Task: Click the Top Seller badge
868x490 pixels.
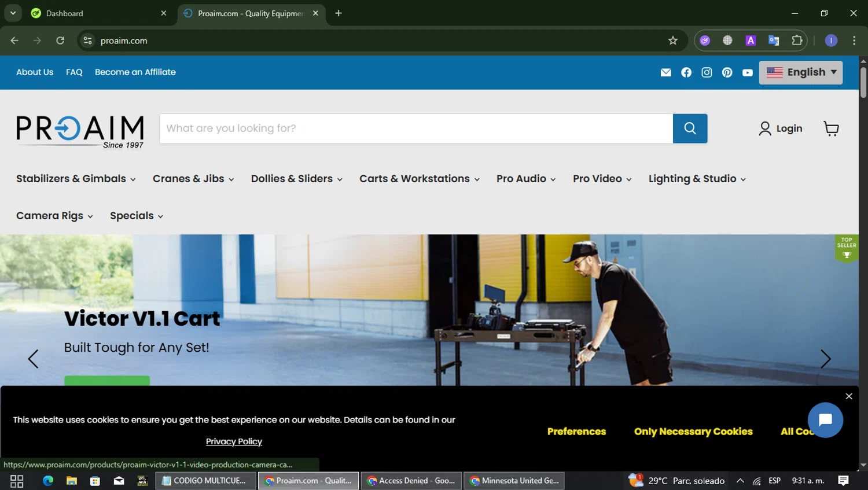Action: pos(847,248)
